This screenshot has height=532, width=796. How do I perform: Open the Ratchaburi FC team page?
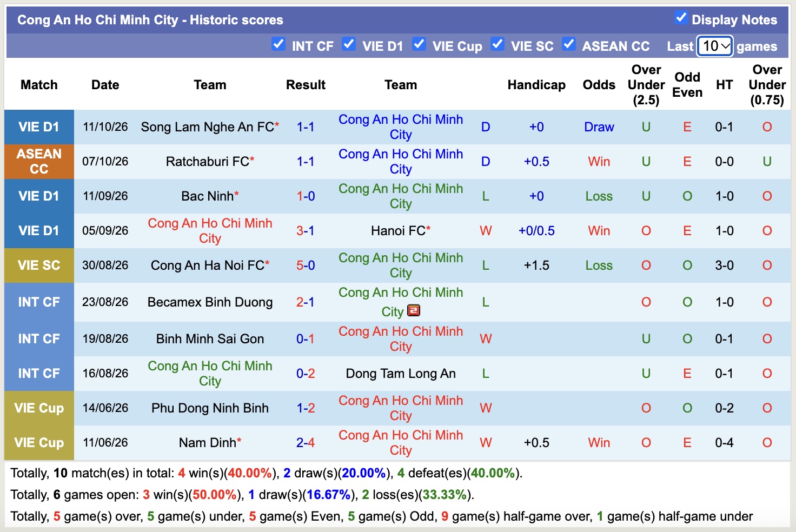[x=208, y=162]
